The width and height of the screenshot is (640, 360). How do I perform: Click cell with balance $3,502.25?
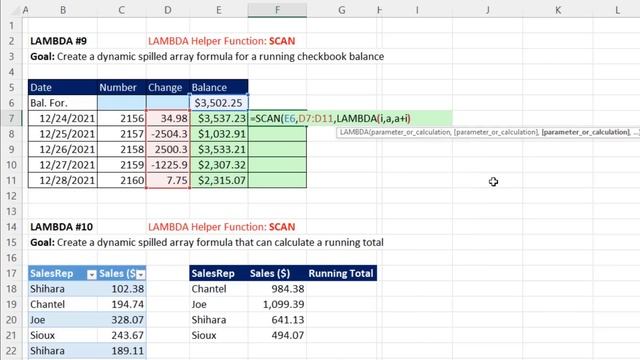(x=218, y=103)
